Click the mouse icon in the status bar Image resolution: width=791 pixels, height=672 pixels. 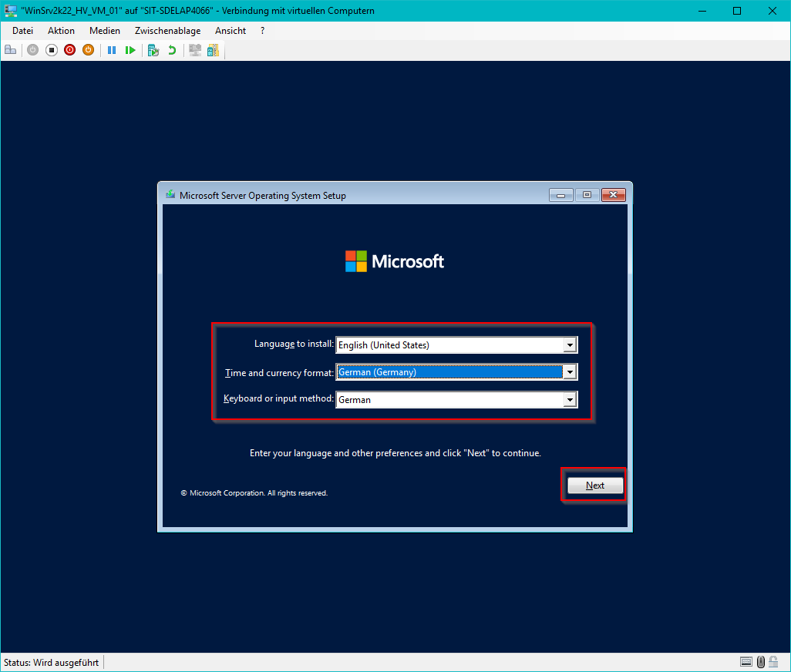(761, 662)
